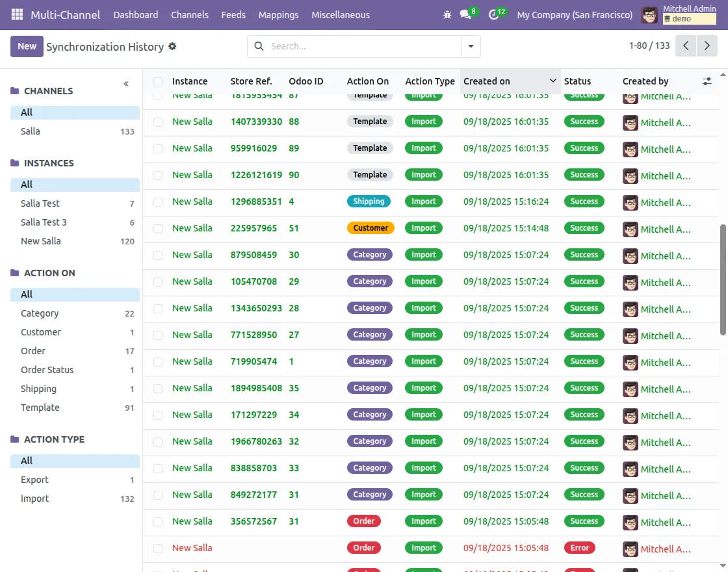Check the checkbox on the Error row
The height and width of the screenshot is (572, 728).
click(x=157, y=548)
